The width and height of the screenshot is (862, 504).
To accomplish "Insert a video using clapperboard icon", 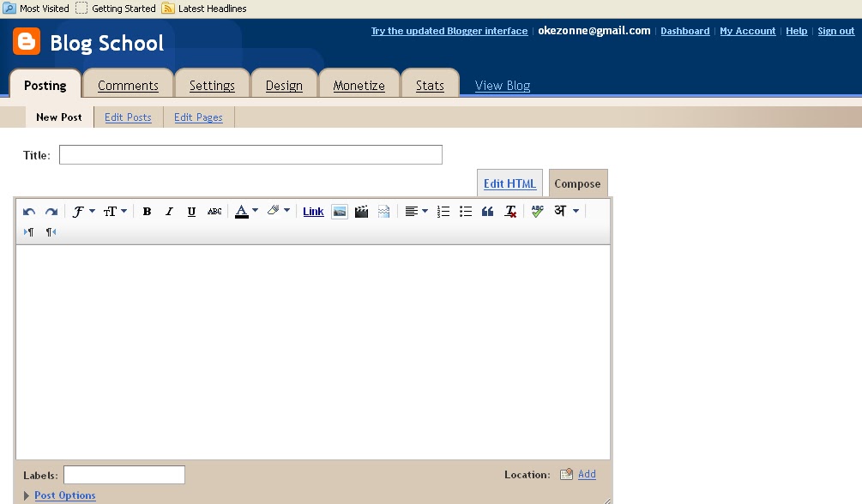I will coord(361,212).
